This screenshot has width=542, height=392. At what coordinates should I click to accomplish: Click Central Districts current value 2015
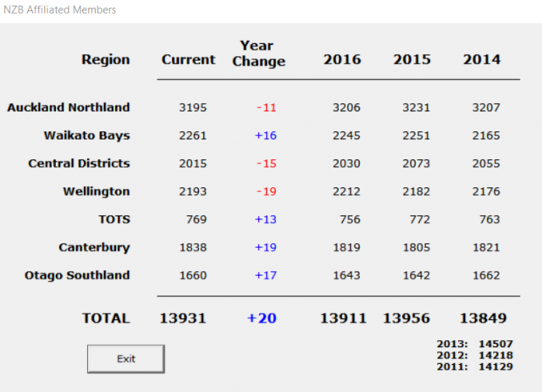coord(193,163)
